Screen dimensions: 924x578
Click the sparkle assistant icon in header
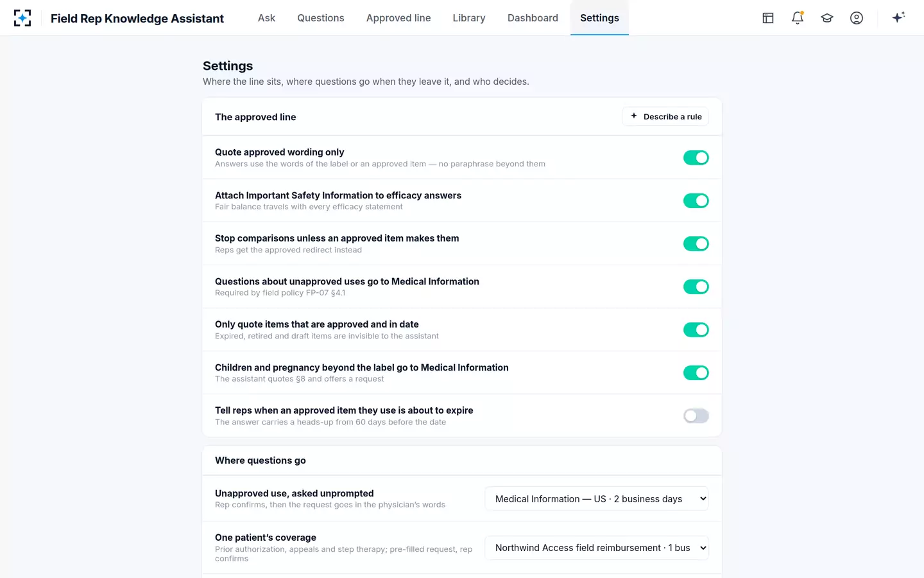[x=898, y=17]
